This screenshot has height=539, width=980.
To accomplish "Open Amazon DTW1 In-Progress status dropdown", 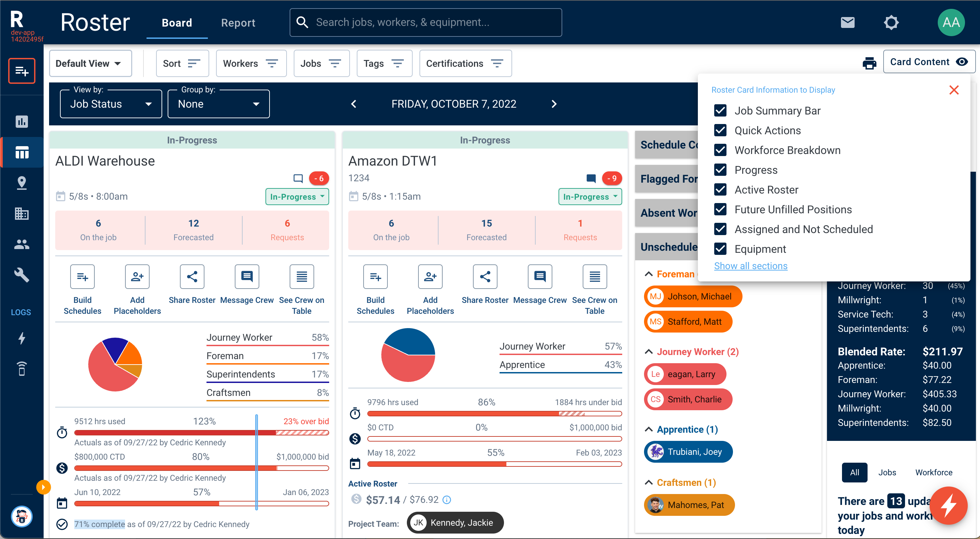I will click(590, 197).
